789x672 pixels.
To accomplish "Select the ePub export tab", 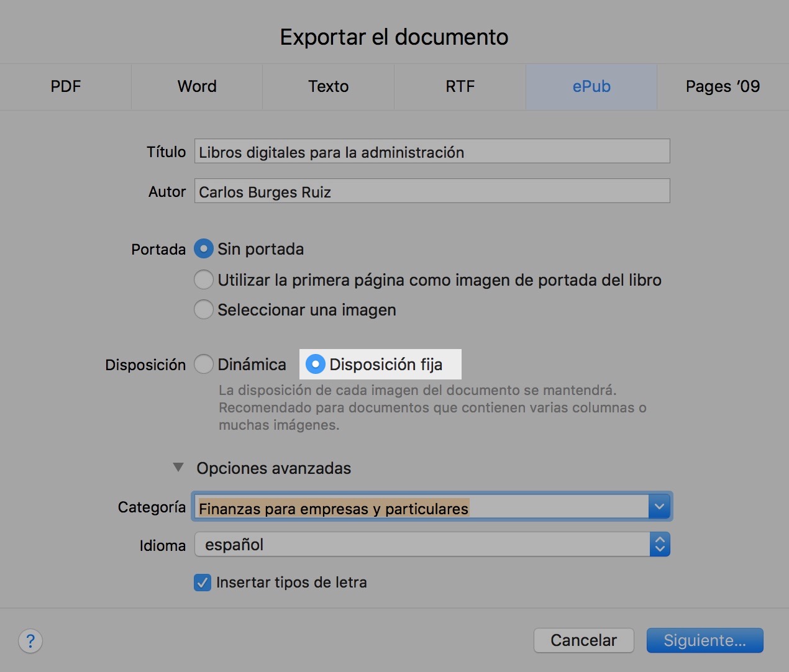I will coord(591,86).
